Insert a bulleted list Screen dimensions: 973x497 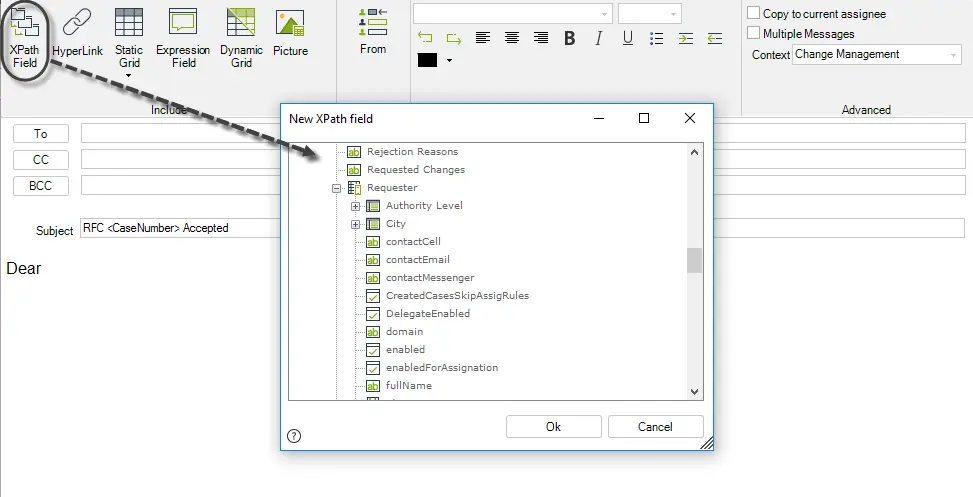tap(657, 38)
